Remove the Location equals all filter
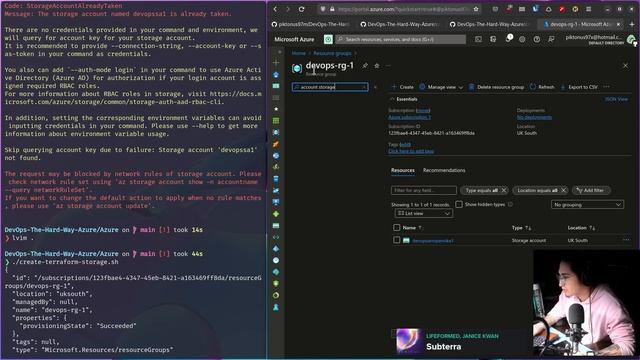 pos(563,190)
